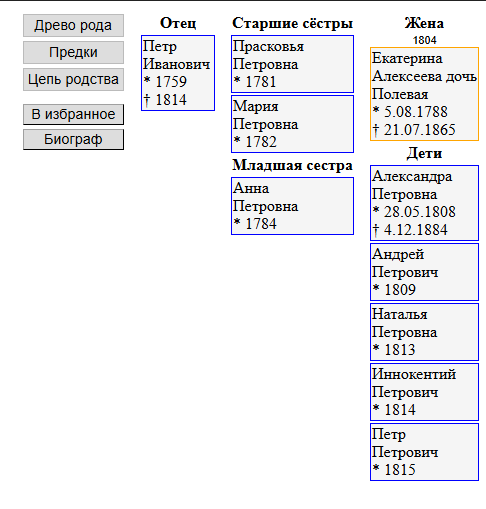Click the Старшие сёстры heading
This screenshot has width=486, height=509.
click(x=292, y=23)
